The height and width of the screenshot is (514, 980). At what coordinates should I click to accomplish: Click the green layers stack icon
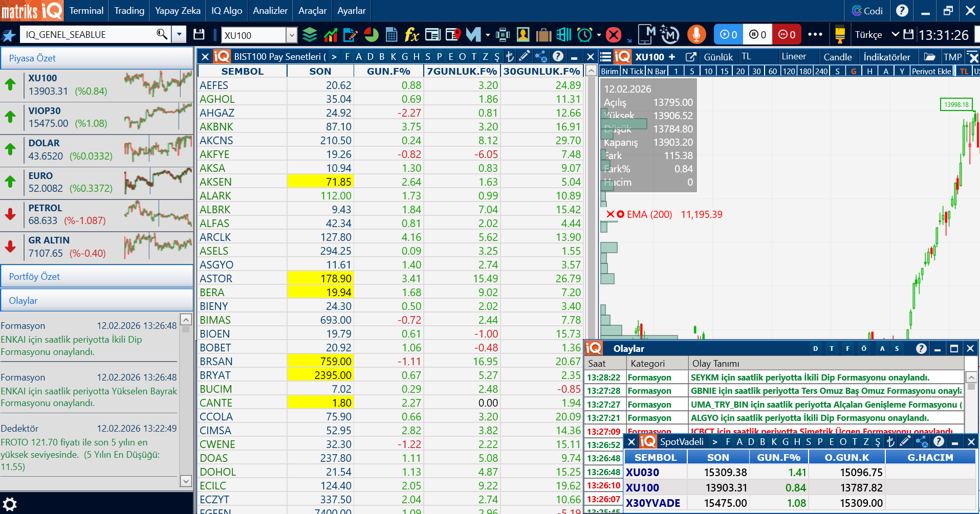click(310, 34)
